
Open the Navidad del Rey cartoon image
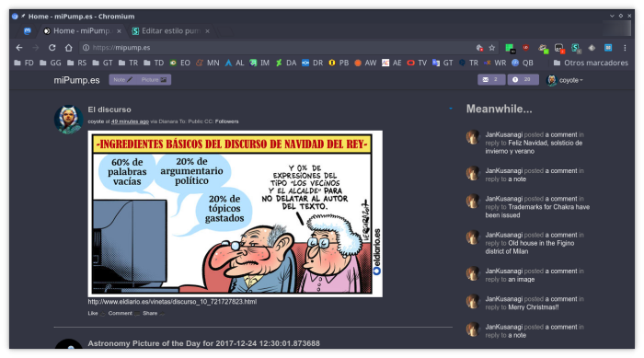235,214
